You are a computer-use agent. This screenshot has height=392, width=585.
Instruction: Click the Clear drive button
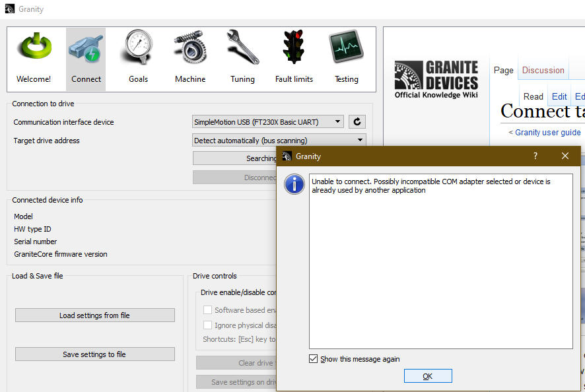[x=236, y=363]
